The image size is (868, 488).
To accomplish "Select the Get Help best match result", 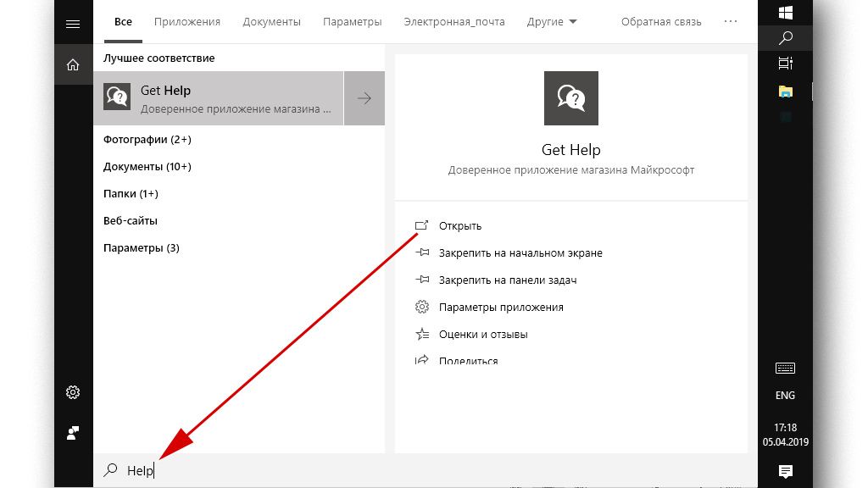I will pyautogui.click(x=219, y=98).
